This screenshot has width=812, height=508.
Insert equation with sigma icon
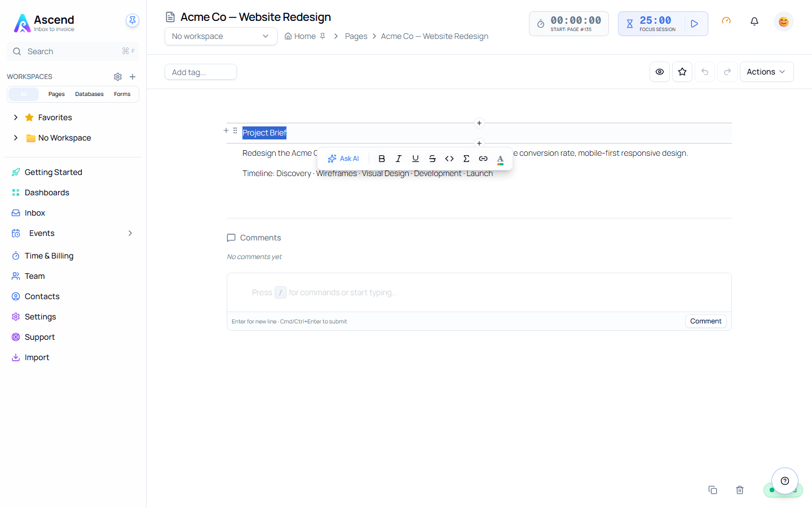(466, 159)
